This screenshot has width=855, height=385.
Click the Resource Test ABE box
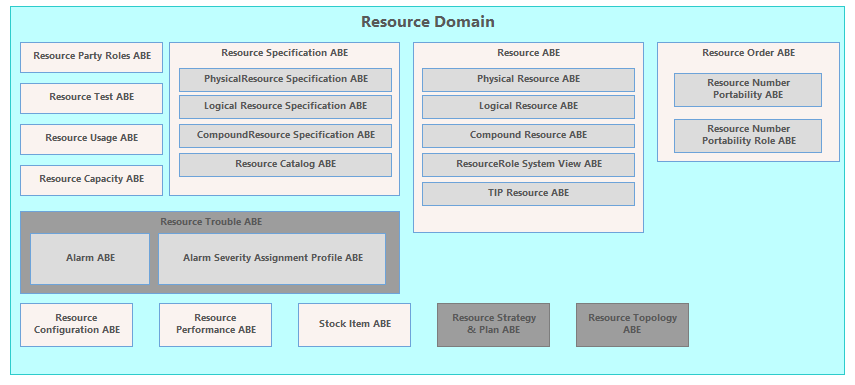[x=92, y=98]
